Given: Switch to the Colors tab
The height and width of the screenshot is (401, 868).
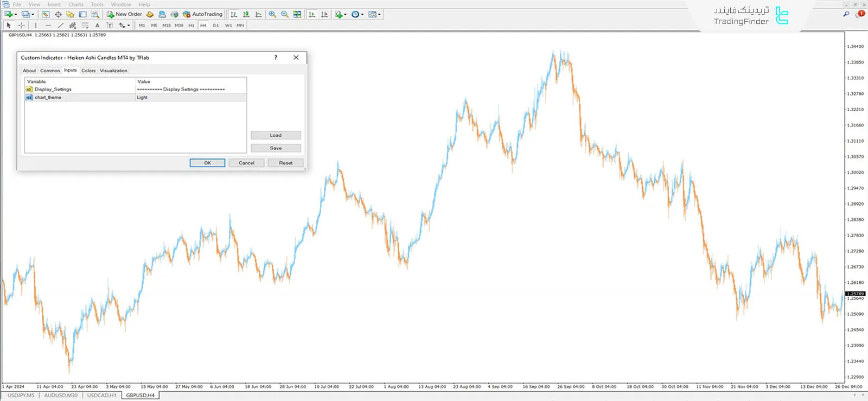Looking at the screenshot, I should point(88,71).
